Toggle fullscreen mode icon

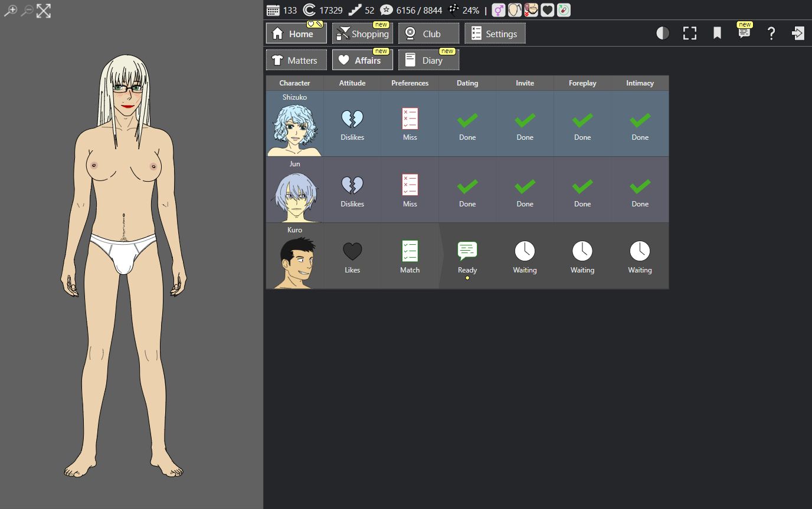pos(690,33)
